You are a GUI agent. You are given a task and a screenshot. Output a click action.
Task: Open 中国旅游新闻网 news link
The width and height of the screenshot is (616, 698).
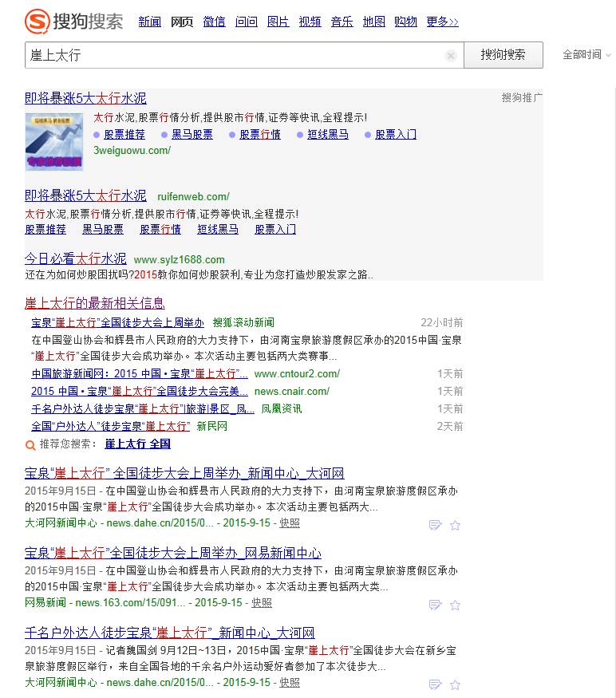pyautogui.click(x=140, y=374)
